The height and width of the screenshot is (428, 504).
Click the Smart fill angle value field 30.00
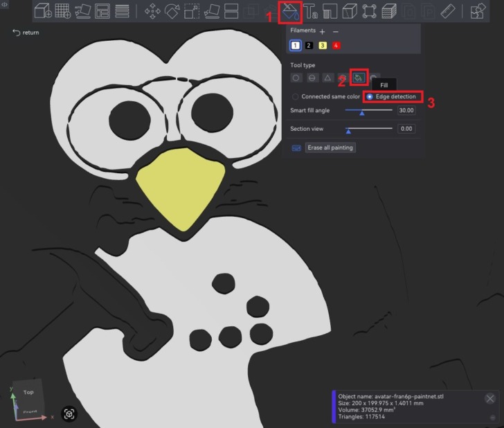pyautogui.click(x=406, y=110)
